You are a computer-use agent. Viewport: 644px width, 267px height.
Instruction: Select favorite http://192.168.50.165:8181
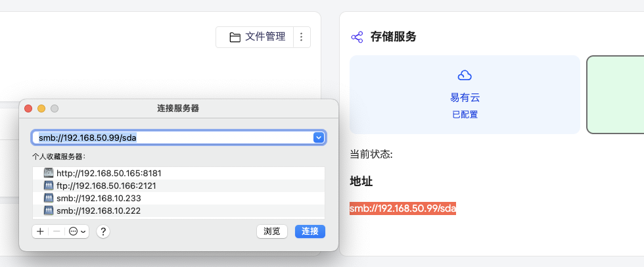click(179, 173)
